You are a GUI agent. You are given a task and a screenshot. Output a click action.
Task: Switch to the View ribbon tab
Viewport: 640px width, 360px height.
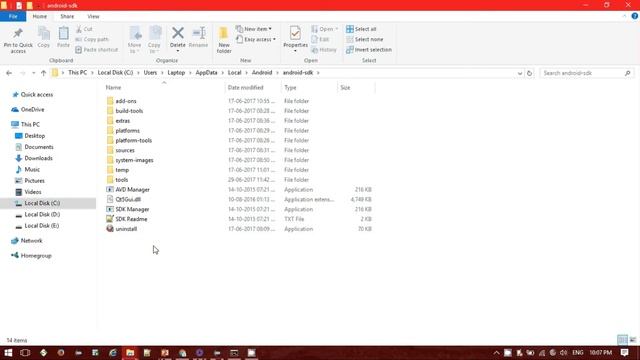tap(93, 16)
